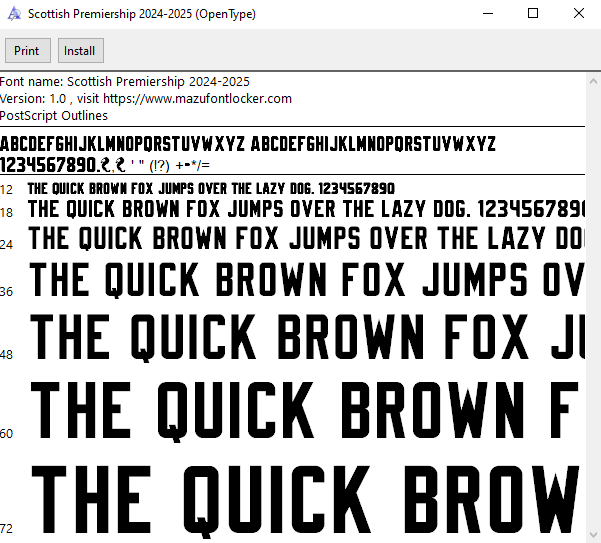Click the font viewer app icon in title bar

[14, 14]
